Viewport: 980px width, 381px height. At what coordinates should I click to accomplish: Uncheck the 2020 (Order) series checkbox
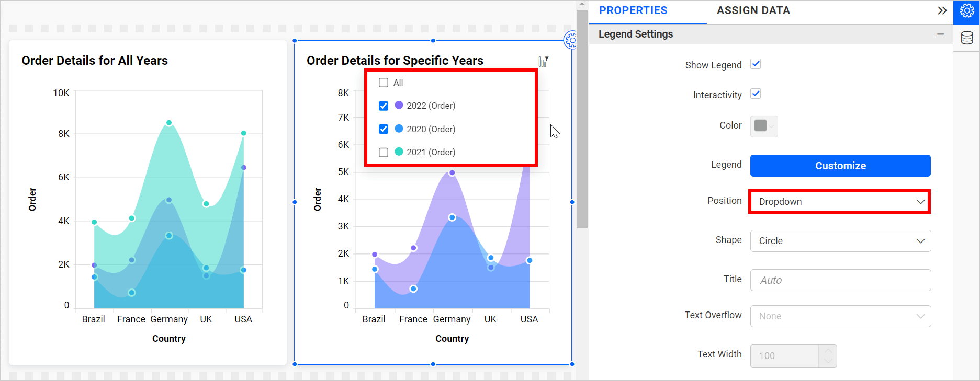(x=384, y=129)
